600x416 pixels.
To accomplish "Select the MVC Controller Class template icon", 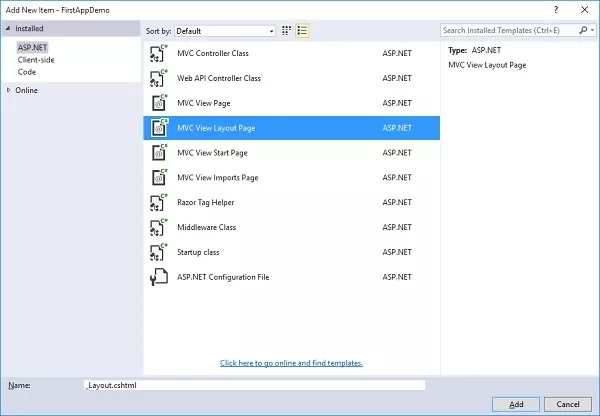I will [x=158, y=54].
